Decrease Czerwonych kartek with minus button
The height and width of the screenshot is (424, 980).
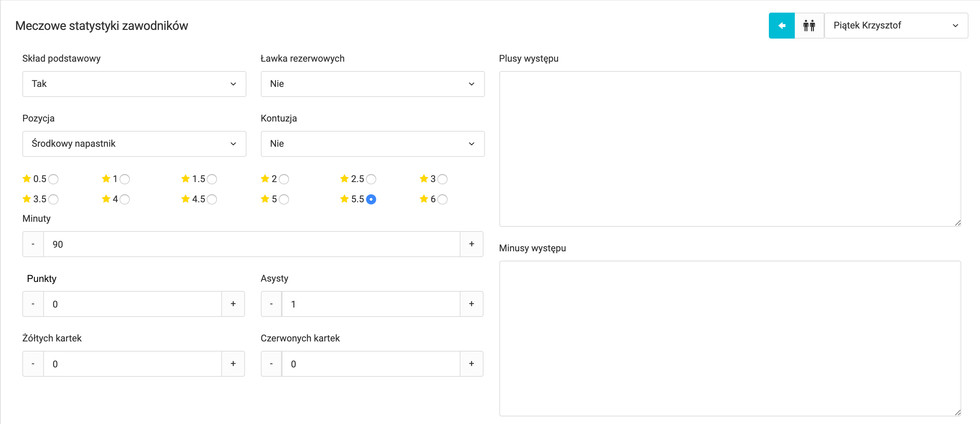[x=271, y=363]
